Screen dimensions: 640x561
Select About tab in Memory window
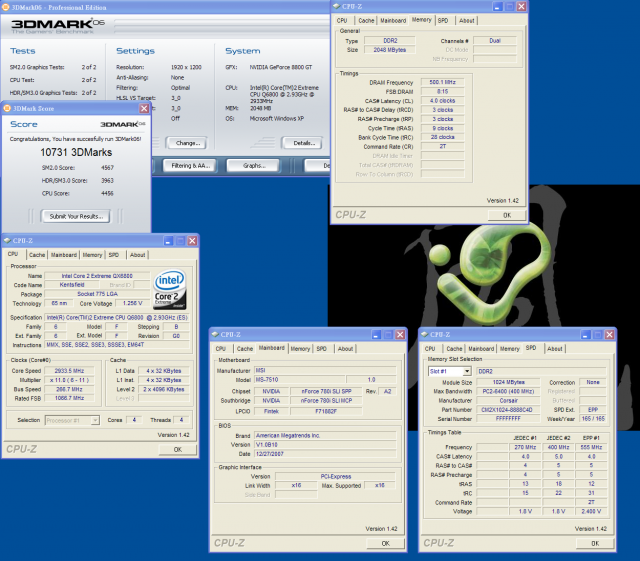pos(467,20)
